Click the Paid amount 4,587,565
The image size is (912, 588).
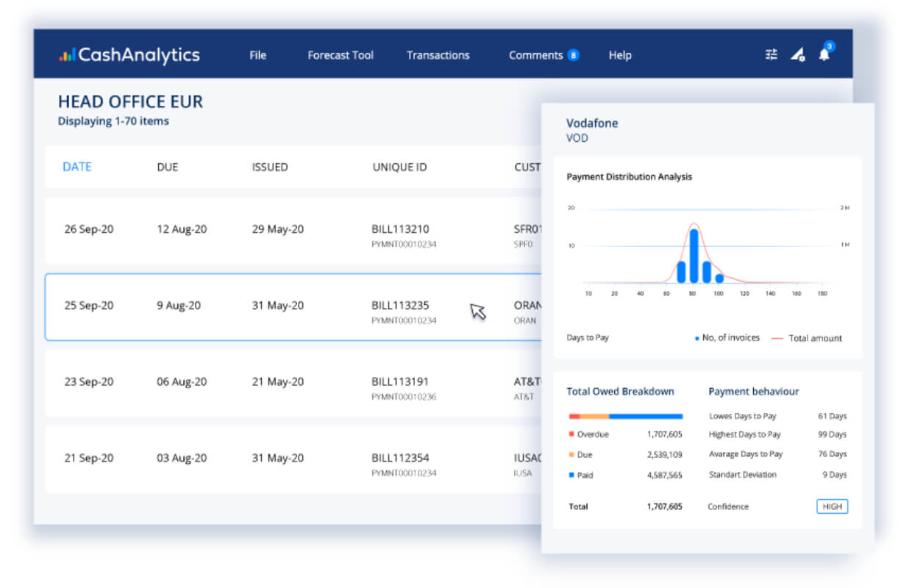pyautogui.click(x=665, y=476)
